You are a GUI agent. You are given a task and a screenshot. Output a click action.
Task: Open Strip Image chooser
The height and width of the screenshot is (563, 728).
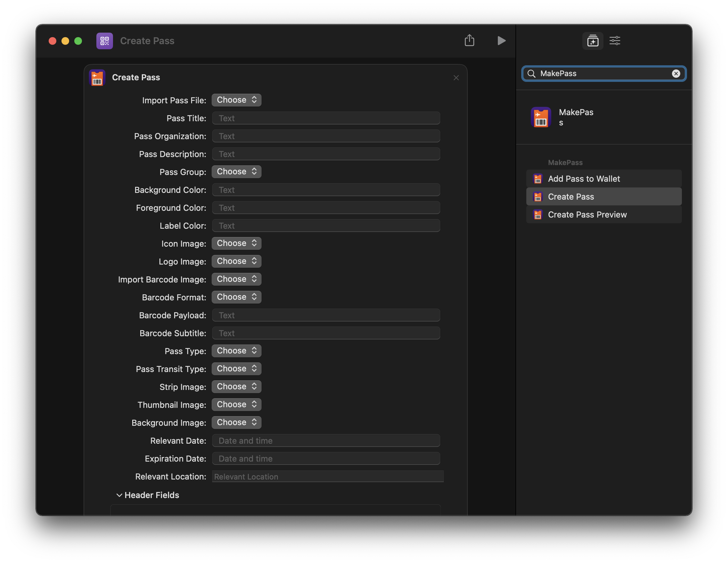tap(236, 387)
